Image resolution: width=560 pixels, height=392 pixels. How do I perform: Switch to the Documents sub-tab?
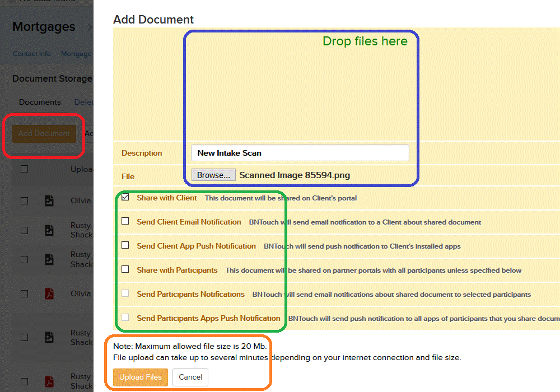coord(40,102)
